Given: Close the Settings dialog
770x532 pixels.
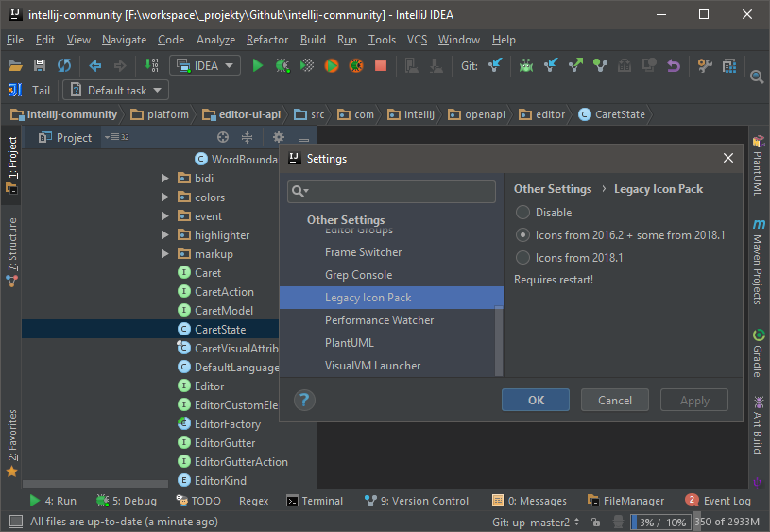Looking at the screenshot, I should (728, 158).
